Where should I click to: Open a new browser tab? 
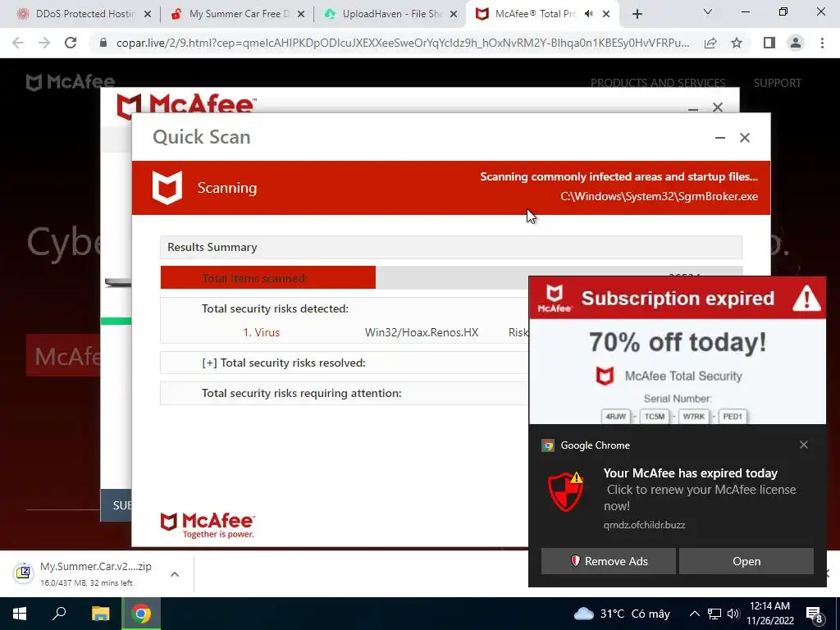pyautogui.click(x=637, y=14)
